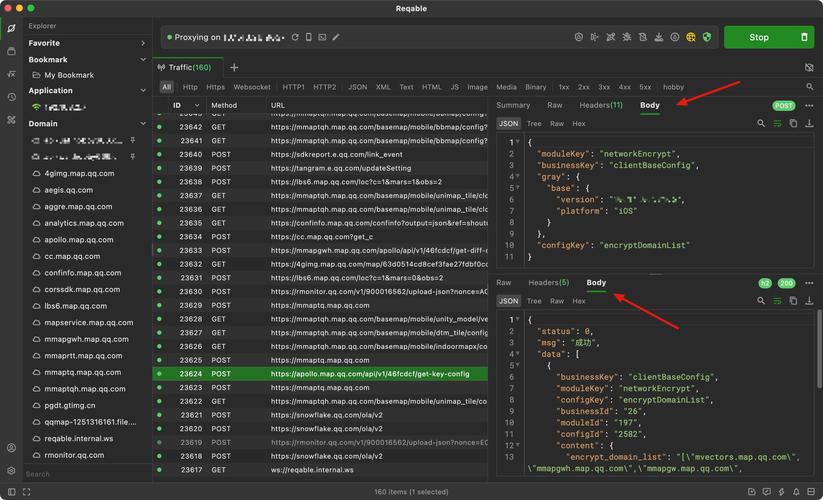This screenshot has height=500, width=823.
Task: Toggle the Websocket protocol filter
Action: coord(252,87)
